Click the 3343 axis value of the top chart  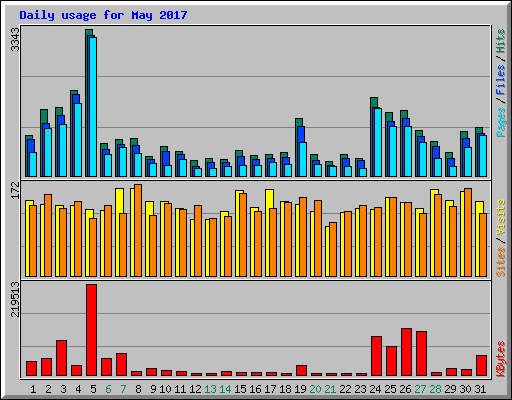15,39
